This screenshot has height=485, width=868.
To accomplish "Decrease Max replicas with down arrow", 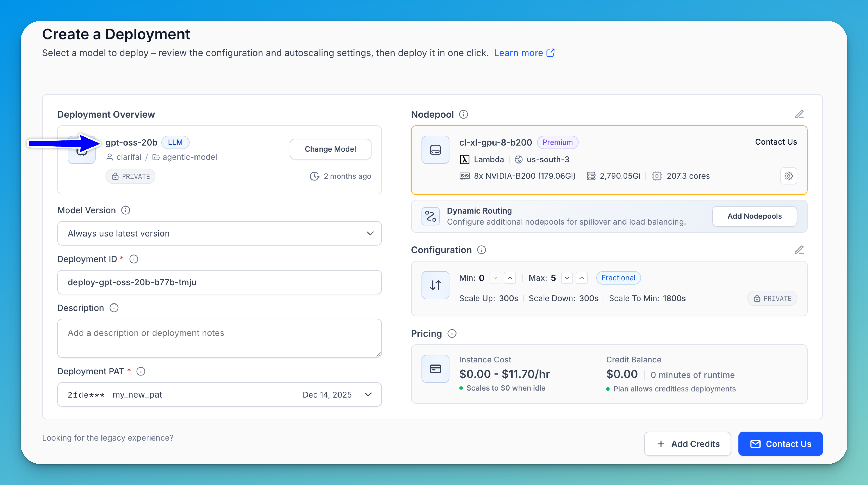I will [x=567, y=278].
